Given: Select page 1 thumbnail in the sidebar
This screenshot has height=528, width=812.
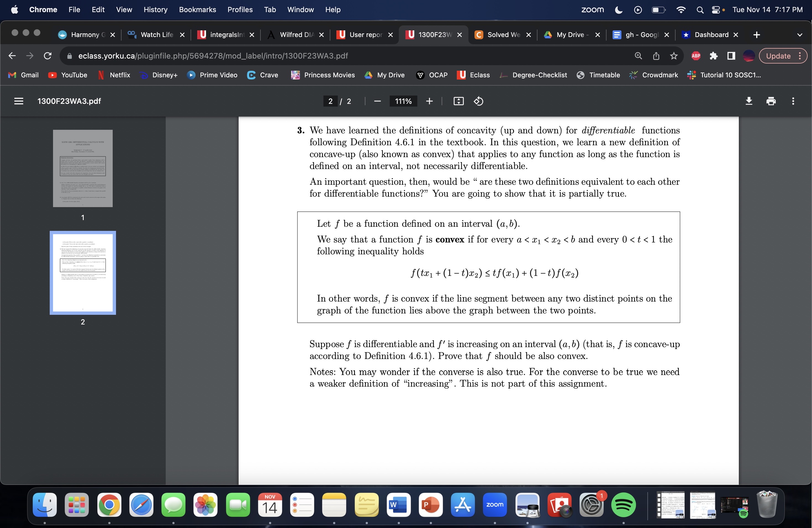Looking at the screenshot, I should click(83, 168).
